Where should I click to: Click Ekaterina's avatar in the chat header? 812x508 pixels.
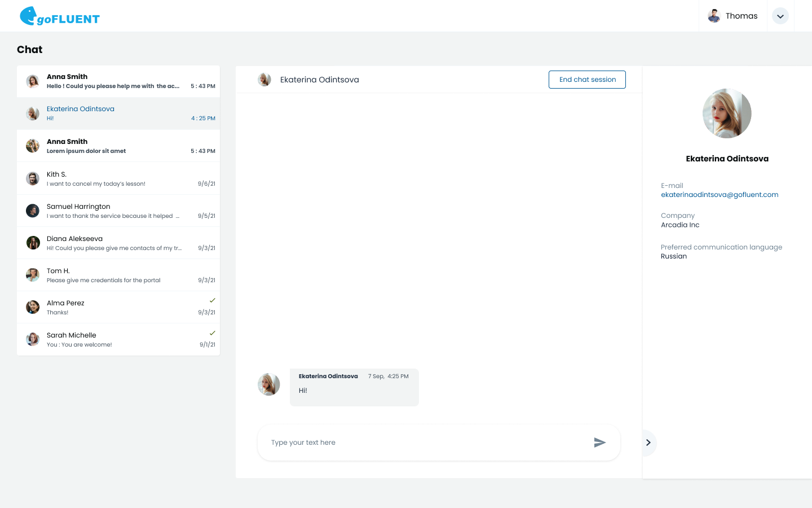[264, 79]
